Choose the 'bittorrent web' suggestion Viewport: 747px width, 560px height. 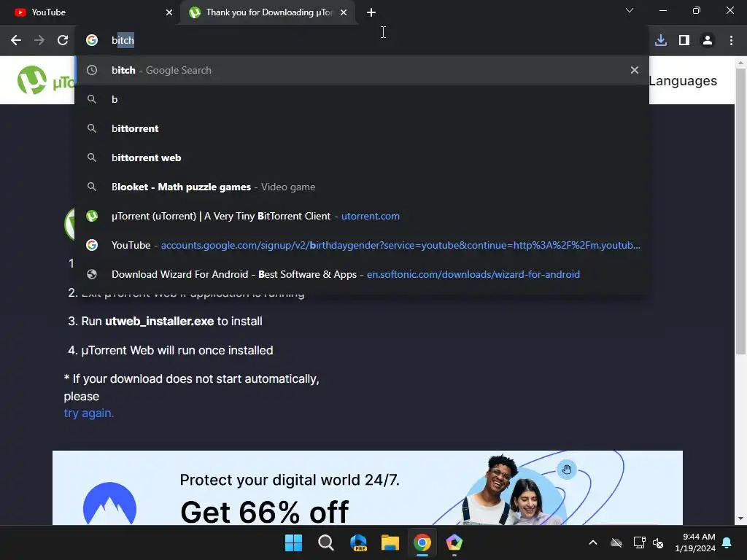(x=362, y=157)
